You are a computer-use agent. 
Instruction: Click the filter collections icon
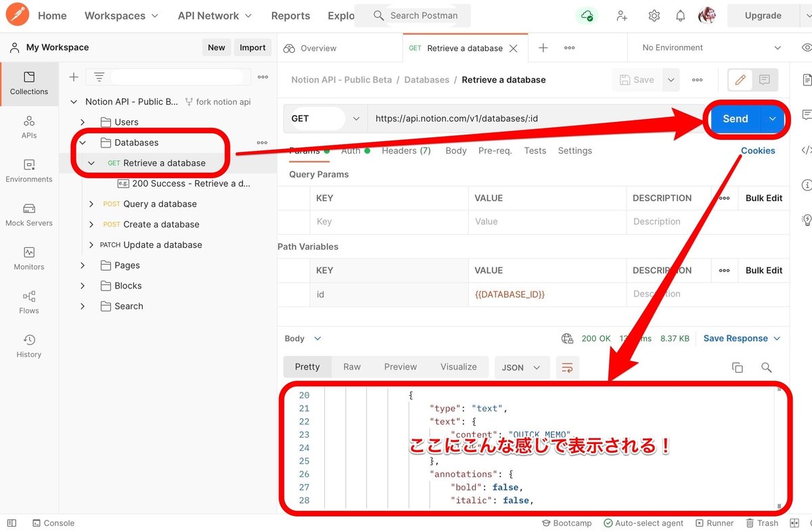(x=99, y=77)
